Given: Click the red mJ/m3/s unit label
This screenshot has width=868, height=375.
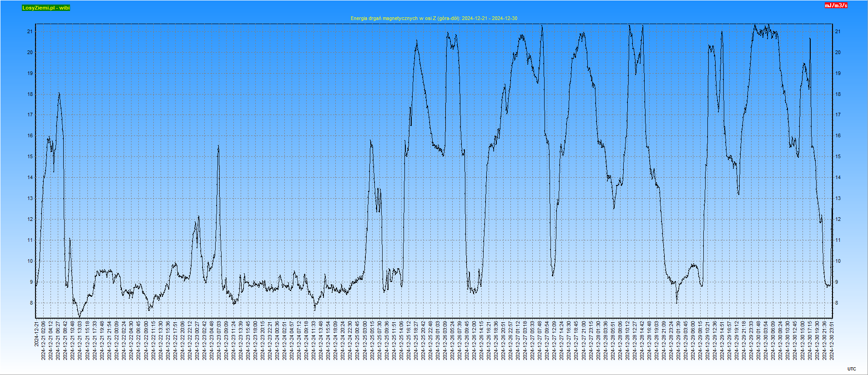Looking at the screenshot, I should [x=836, y=5].
